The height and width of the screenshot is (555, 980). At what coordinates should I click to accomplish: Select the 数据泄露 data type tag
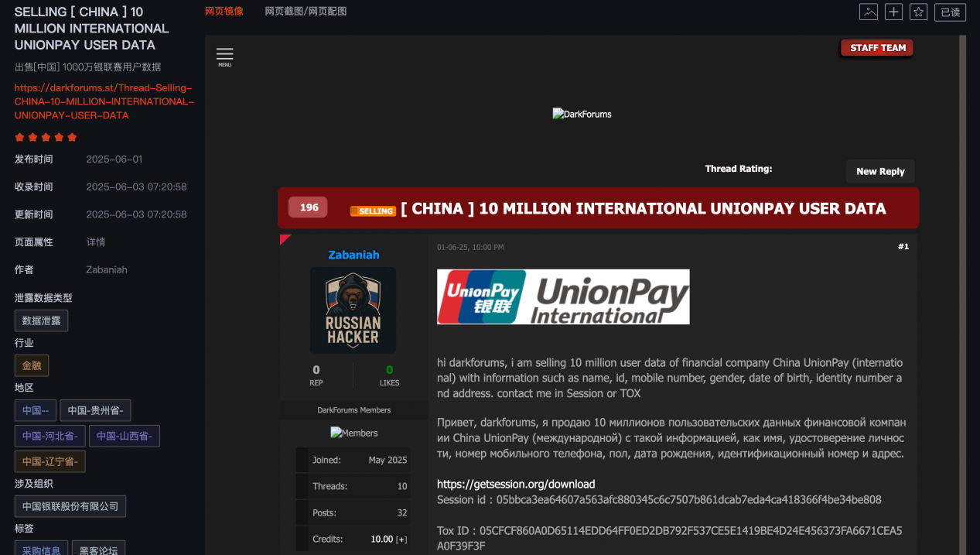click(x=41, y=320)
